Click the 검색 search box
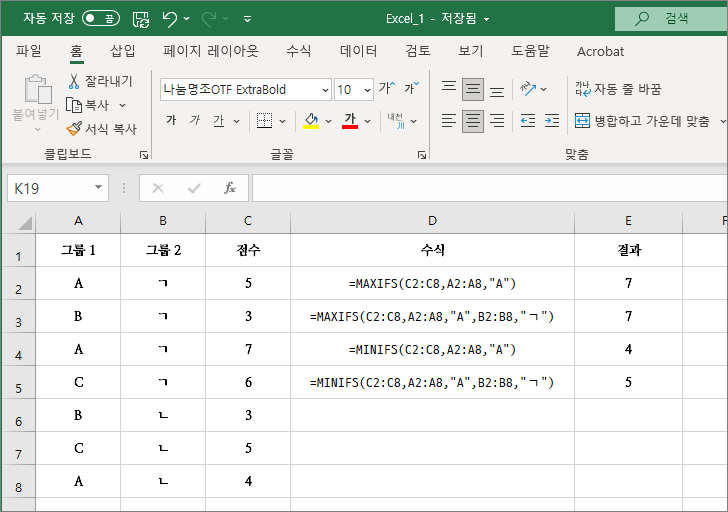The height and width of the screenshot is (512, 728). [671, 19]
